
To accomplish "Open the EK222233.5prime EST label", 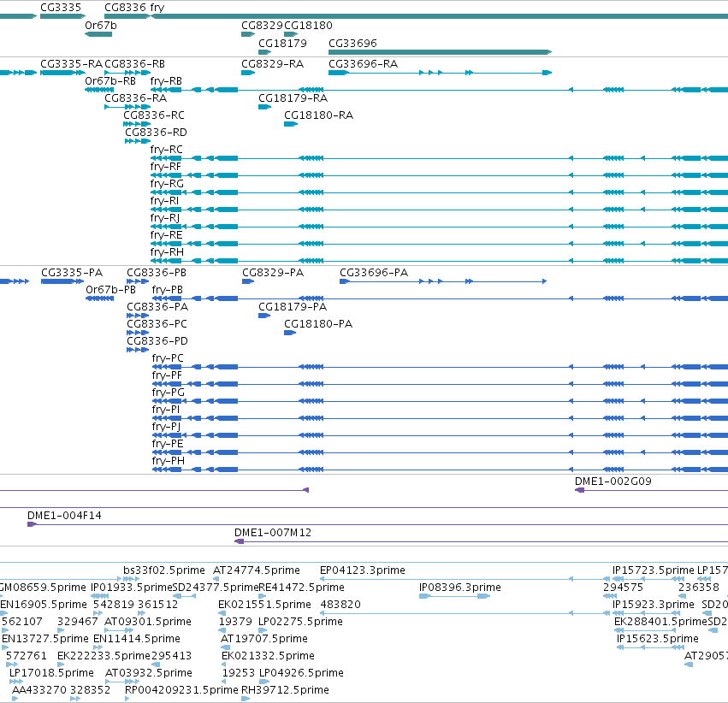I will coord(104,656).
